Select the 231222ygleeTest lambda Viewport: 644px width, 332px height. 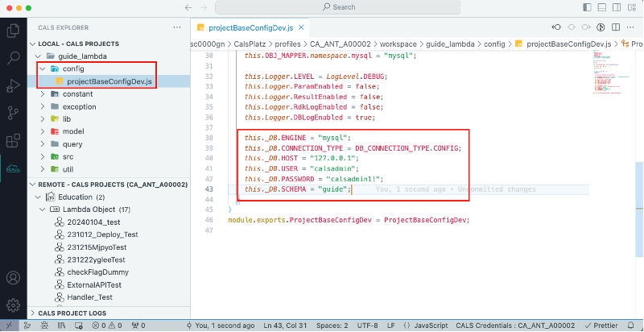96,259
